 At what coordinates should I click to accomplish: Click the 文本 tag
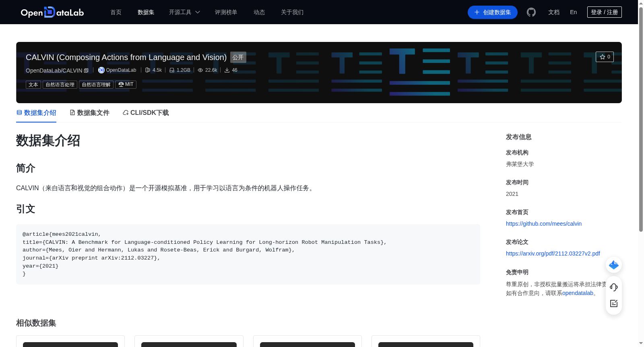coord(33,85)
